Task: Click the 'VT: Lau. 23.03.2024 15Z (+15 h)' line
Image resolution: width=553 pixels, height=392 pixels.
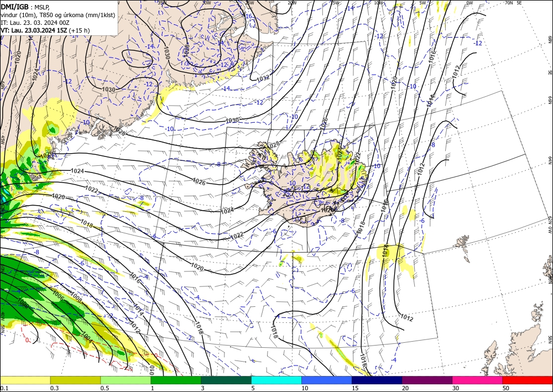Action: (45, 30)
